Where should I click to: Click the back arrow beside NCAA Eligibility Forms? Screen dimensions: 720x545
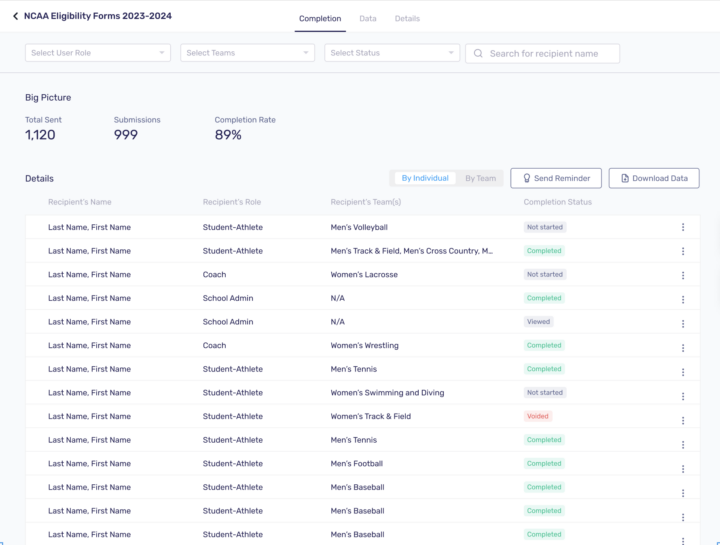pos(15,17)
